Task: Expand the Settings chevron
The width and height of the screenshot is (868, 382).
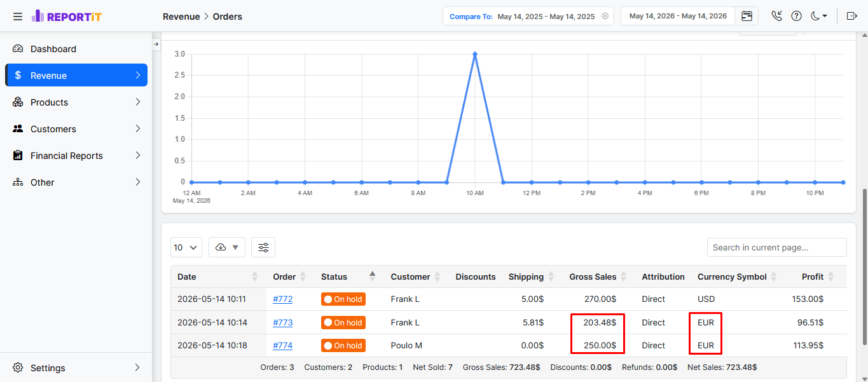Action: pyautogui.click(x=138, y=367)
